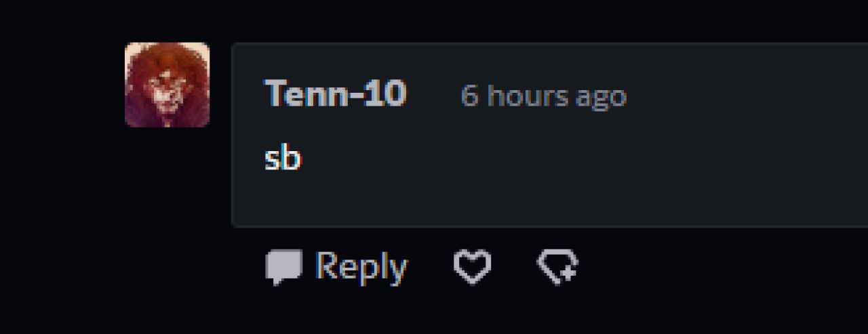Open the comment bubble icon beside Reply
The height and width of the screenshot is (334, 868).
[283, 267]
